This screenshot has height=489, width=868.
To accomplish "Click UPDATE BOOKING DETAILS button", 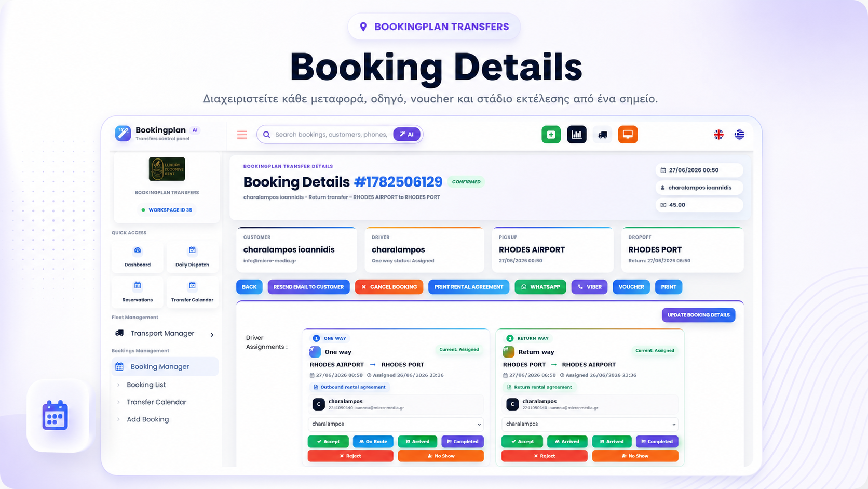I will 698,315.
